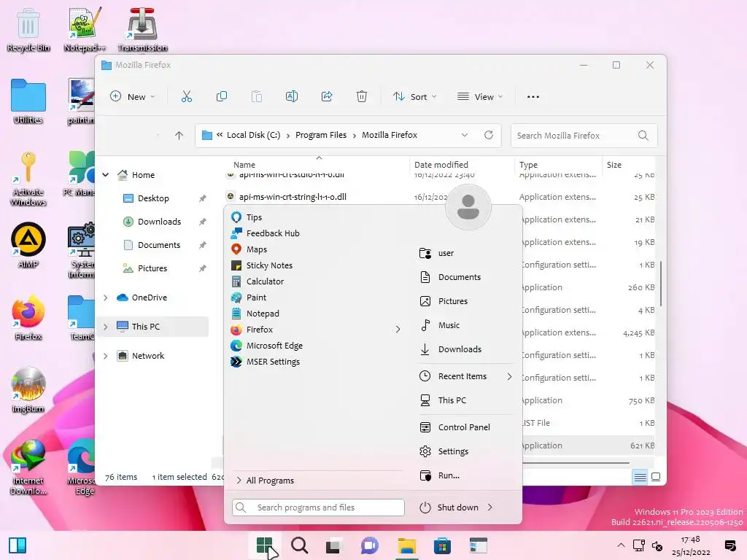Image resolution: width=747 pixels, height=560 pixels.
Task: Collapse the Home tree node
Action: pyautogui.click(x=105, y=175)
